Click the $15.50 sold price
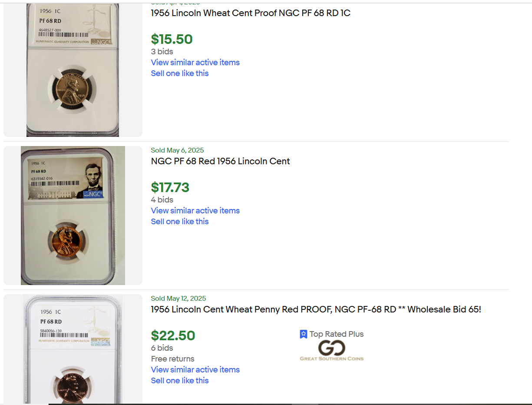Screen dimensions: 532x405 coord(172,40)
